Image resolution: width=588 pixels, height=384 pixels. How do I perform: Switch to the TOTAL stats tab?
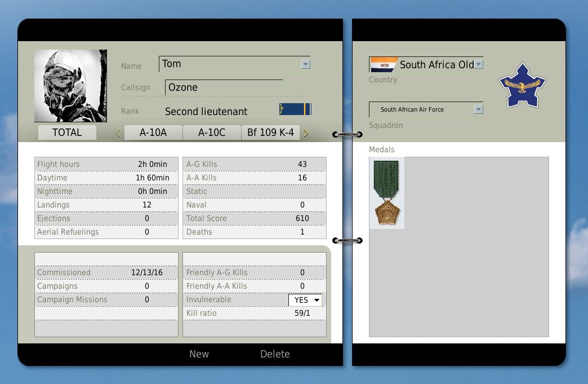[67, 133]
